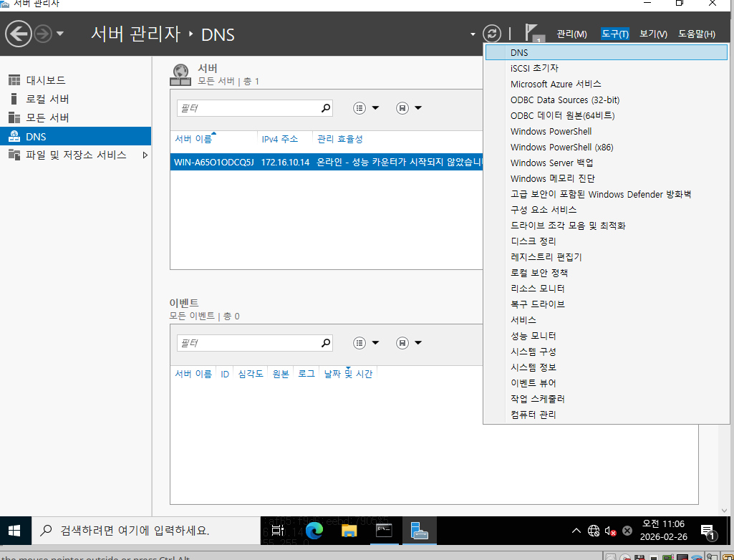Open Windows 메모리 진단

click(x=607, y=178)
